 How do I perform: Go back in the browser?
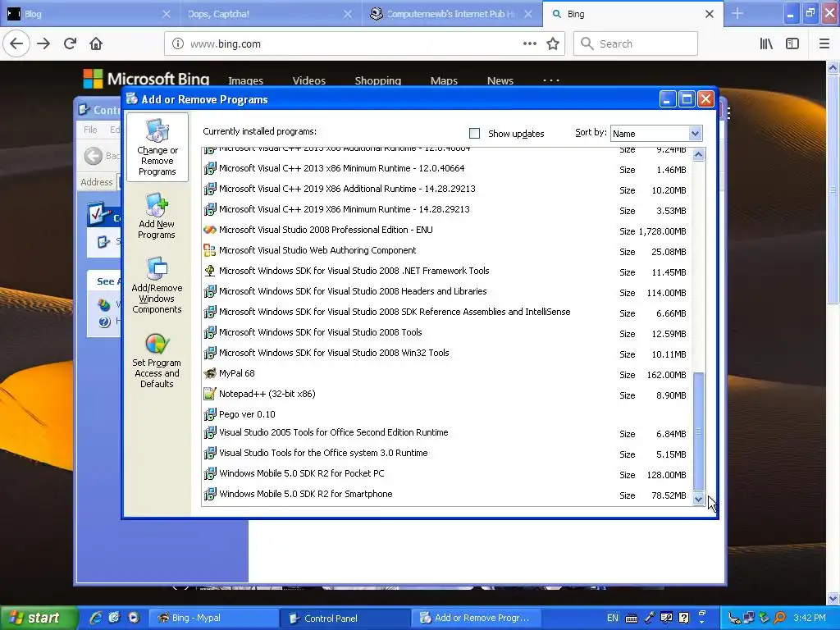pos(16,44)
